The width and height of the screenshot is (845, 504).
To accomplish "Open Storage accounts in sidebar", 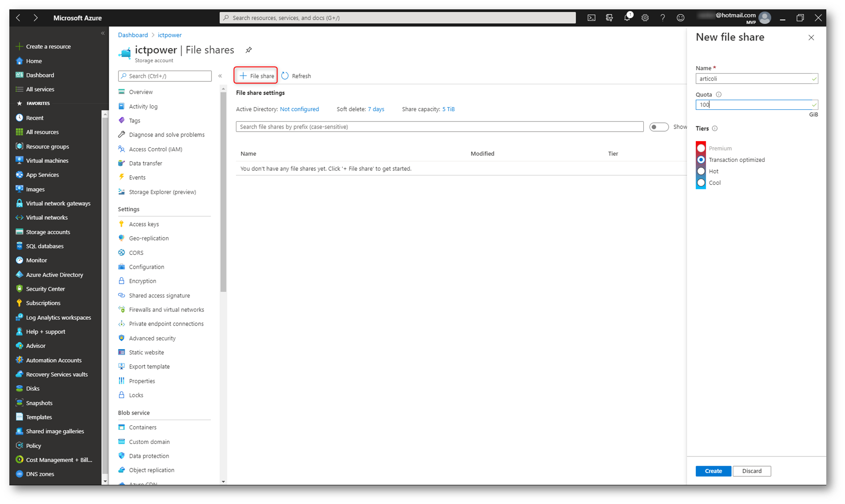I will point(48,232).
